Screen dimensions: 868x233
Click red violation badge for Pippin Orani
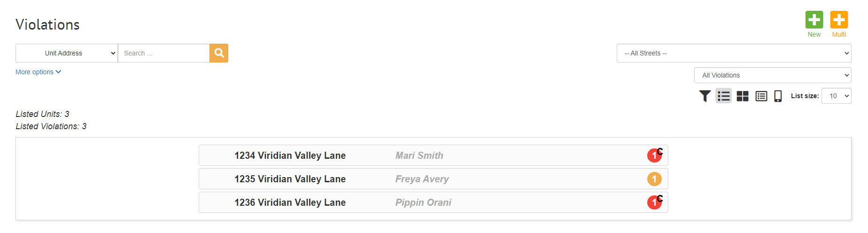tap(654, 202)
